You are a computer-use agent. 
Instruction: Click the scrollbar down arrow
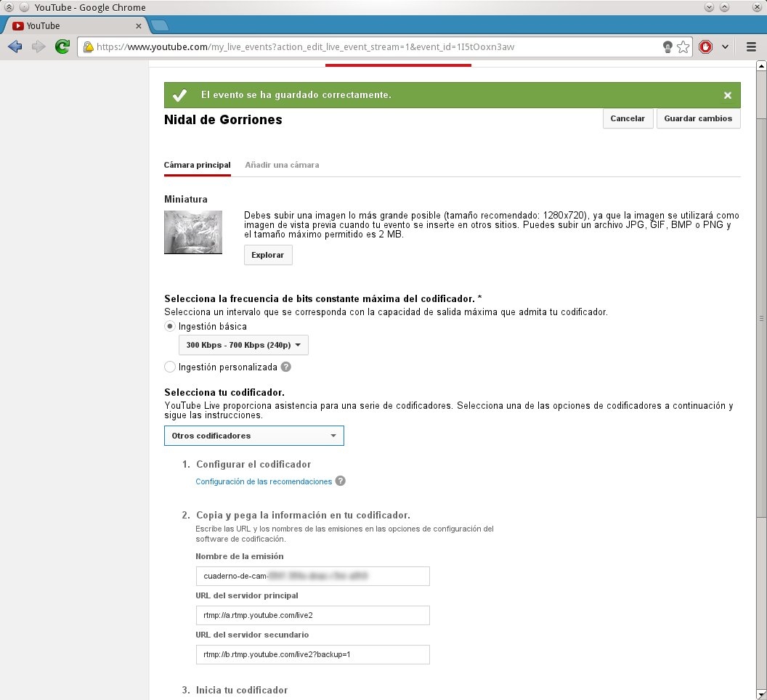pos(761,695)
